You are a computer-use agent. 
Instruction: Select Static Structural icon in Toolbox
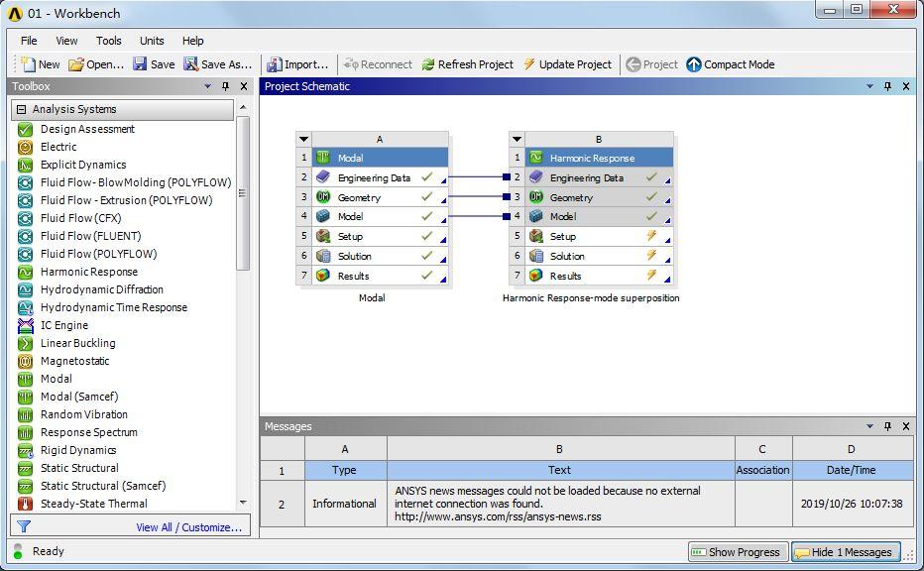click(x=25, y=469)
